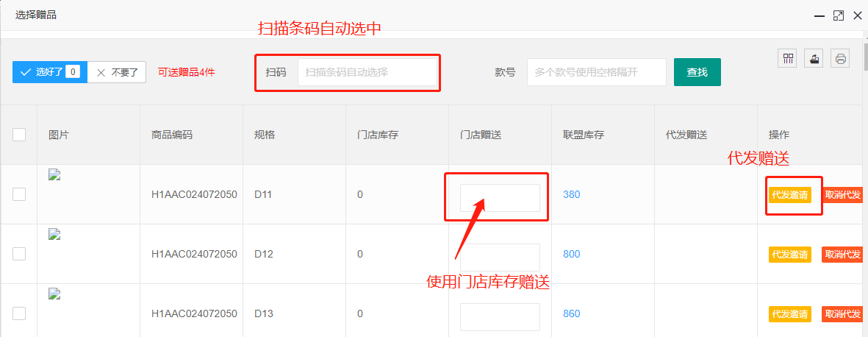Focus the 扫码 barcode input field
Screen dimensions: 868x337
point(367,72)
